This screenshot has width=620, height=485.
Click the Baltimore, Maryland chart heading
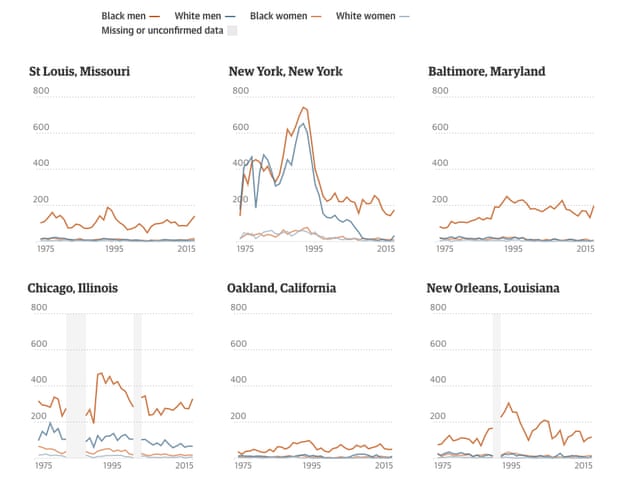coord(486,71)
